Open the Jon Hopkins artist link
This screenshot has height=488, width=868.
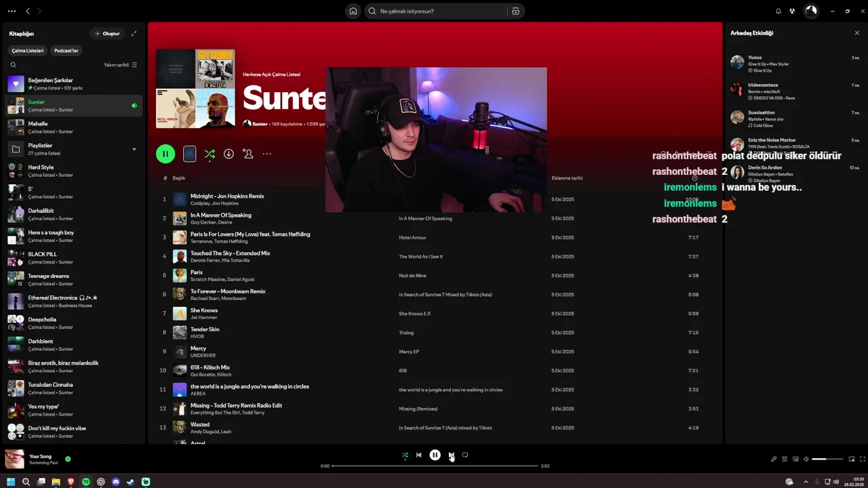coord(226,203)
